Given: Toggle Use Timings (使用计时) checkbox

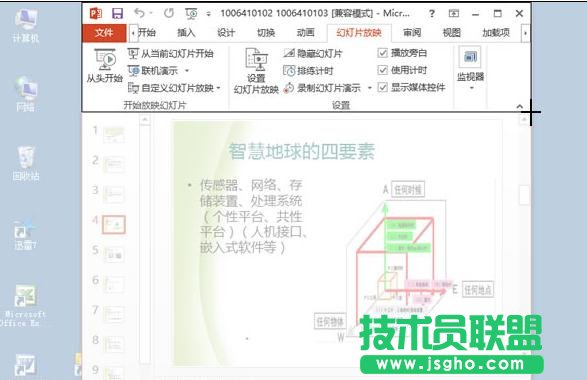Looking at the screenshot, I should tap(382, 70).
